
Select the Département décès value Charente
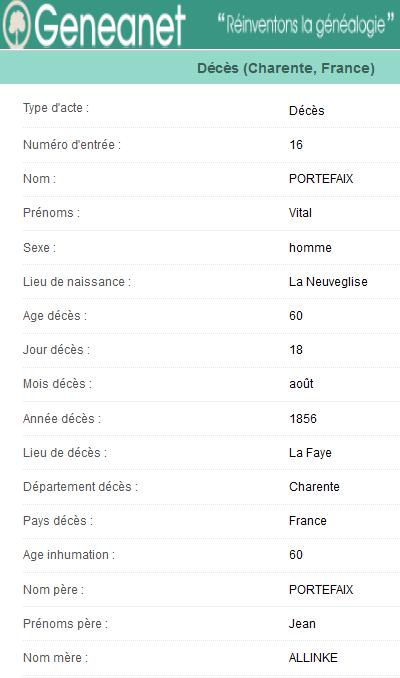pos(314,487)
